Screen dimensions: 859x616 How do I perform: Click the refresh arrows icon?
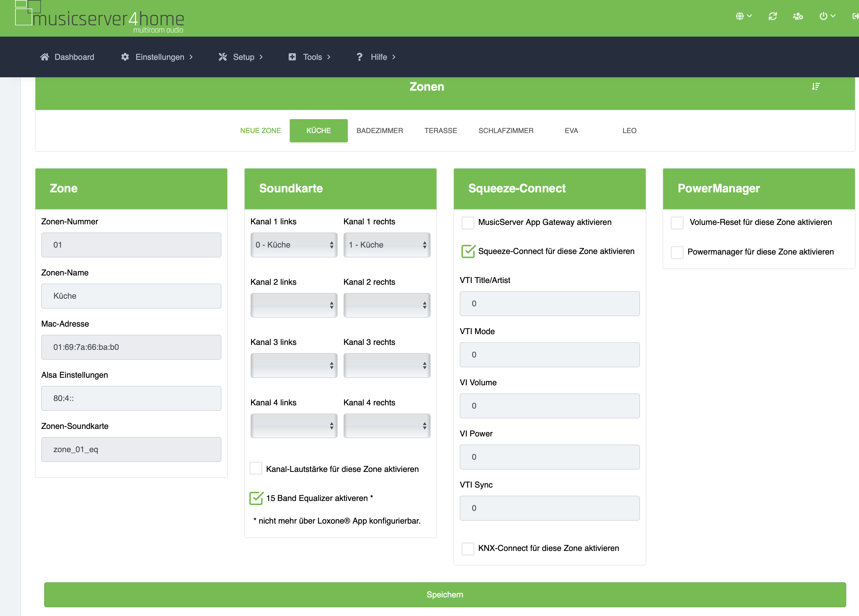tap(773, 16)
